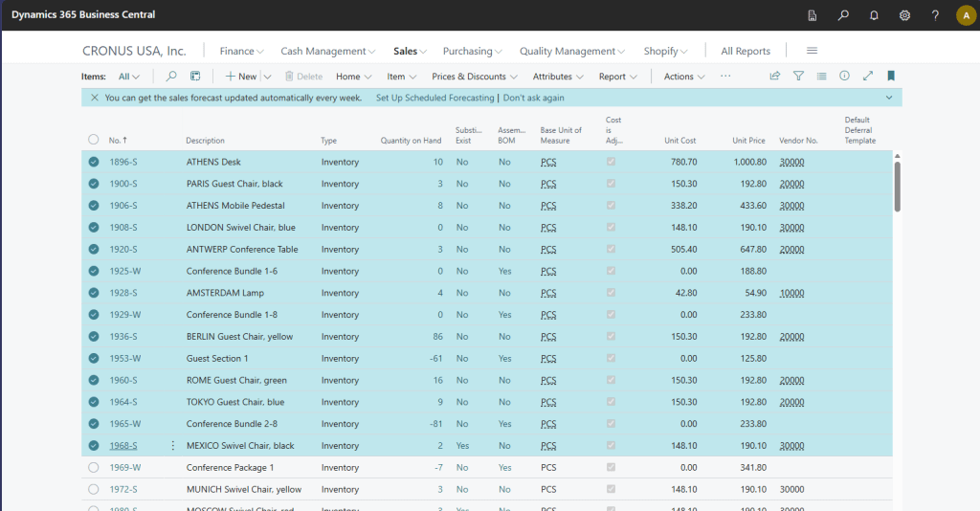Click the Set Up Scheduled Forecasting link
980x511 pixels.
point(434,98)
